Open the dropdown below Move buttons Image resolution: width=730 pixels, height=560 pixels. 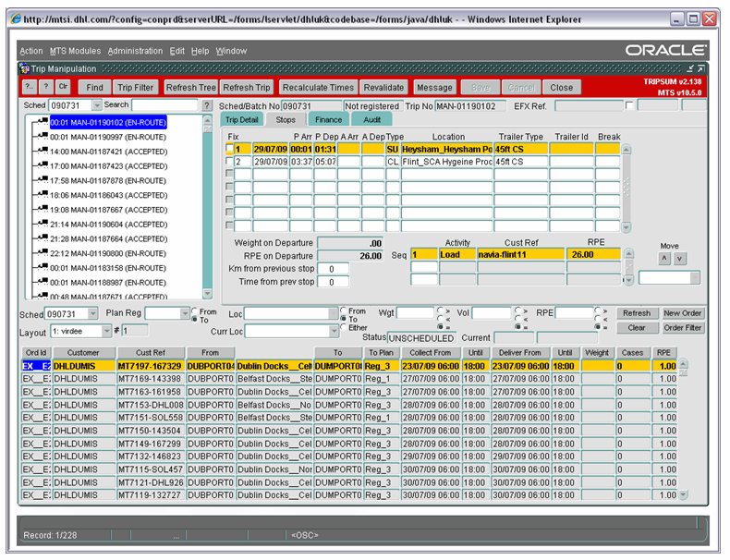coord(695,278)
